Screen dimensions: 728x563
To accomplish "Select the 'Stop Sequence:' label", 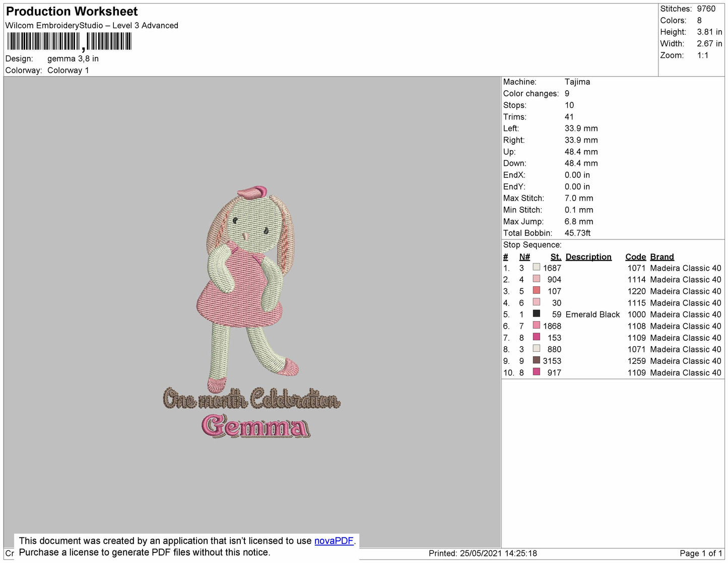I will point(532,244).
